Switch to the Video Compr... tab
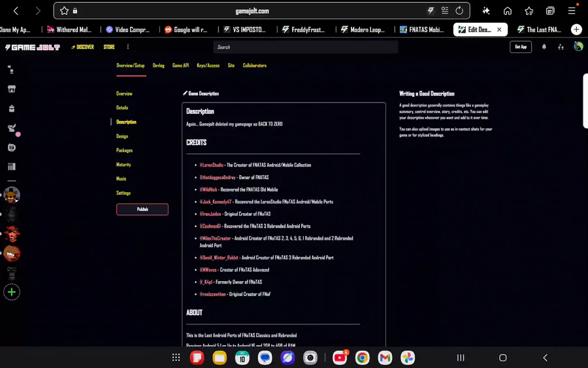The image size is (588, 368). coord(128,29)
